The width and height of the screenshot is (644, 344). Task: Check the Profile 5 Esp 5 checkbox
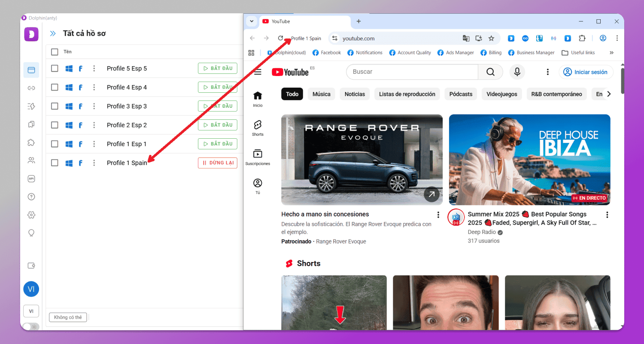(x=55, y=68)
